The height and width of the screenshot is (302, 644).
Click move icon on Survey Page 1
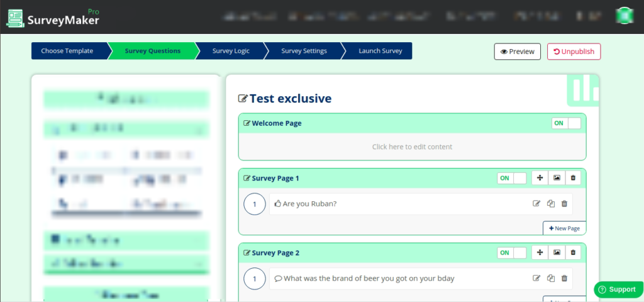tap(540, 178)
